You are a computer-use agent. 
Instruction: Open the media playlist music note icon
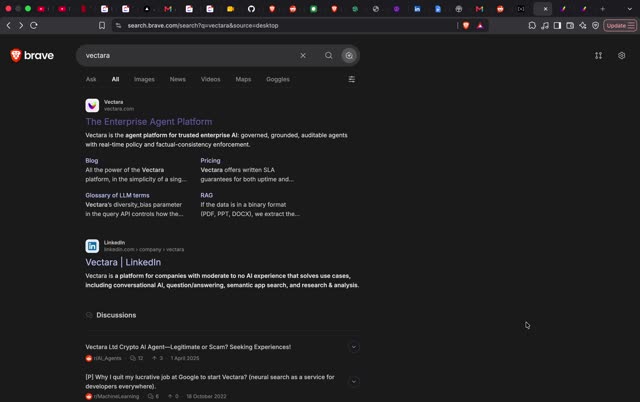(545, 25)
